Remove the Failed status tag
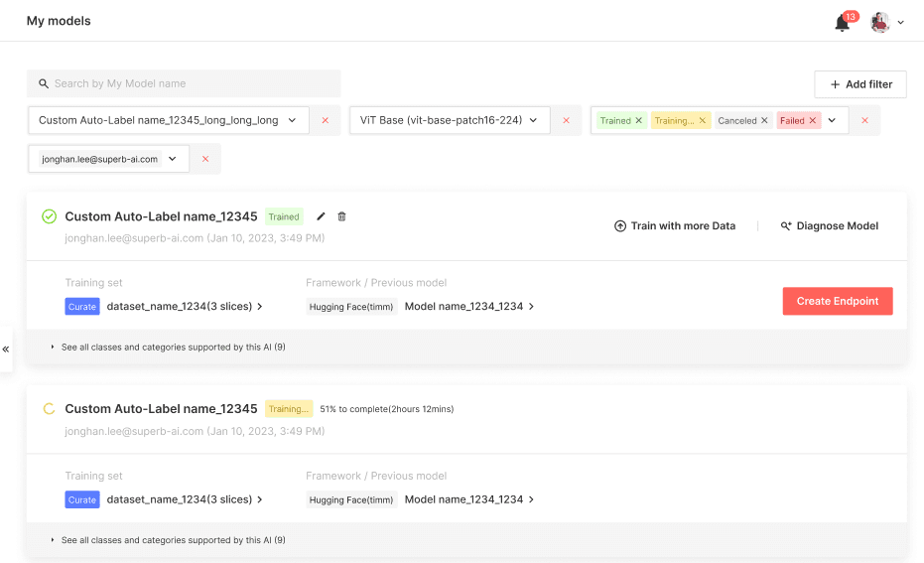This screenshot has height=563, width=924. click(813, 120)
